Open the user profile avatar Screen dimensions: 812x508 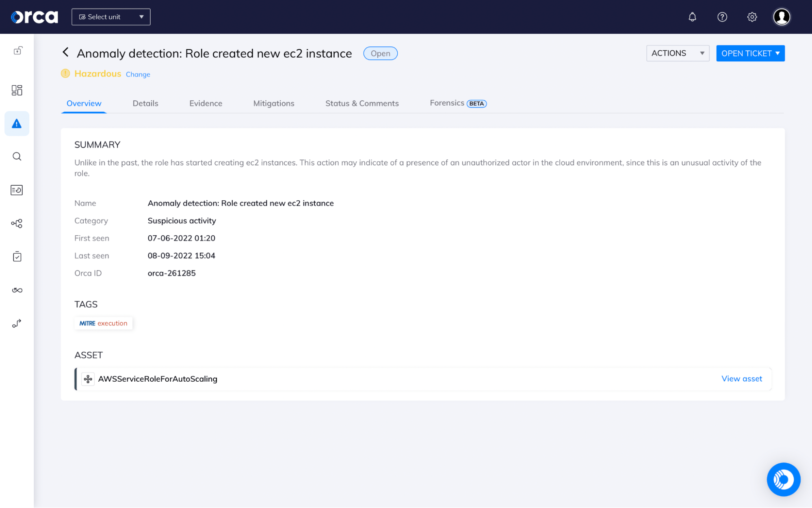coord(782,17)
